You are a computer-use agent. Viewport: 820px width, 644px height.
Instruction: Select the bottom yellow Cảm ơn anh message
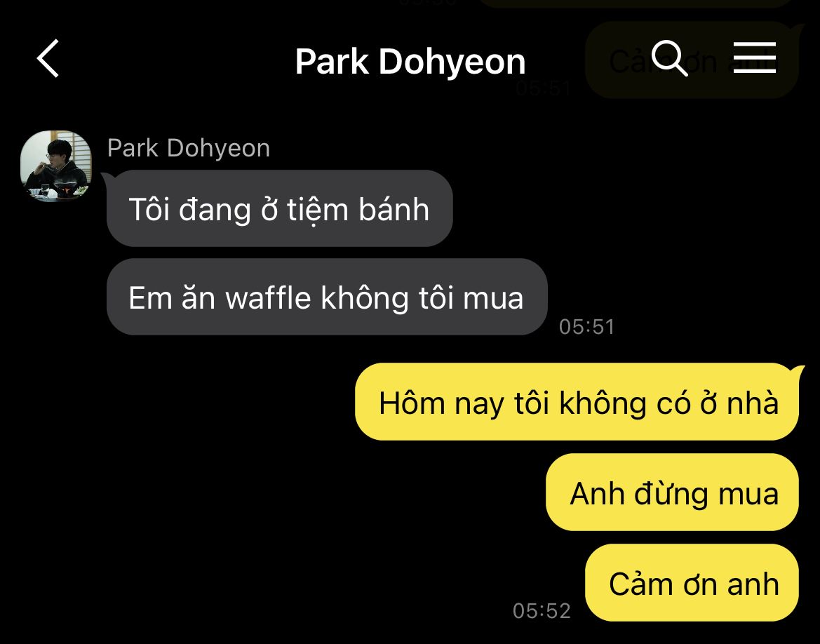pyautogui.click(x=692, y=583)
